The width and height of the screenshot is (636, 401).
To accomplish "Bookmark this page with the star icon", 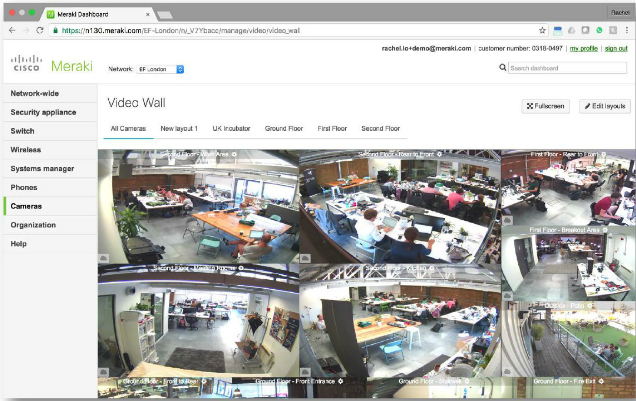I will 543,31.
